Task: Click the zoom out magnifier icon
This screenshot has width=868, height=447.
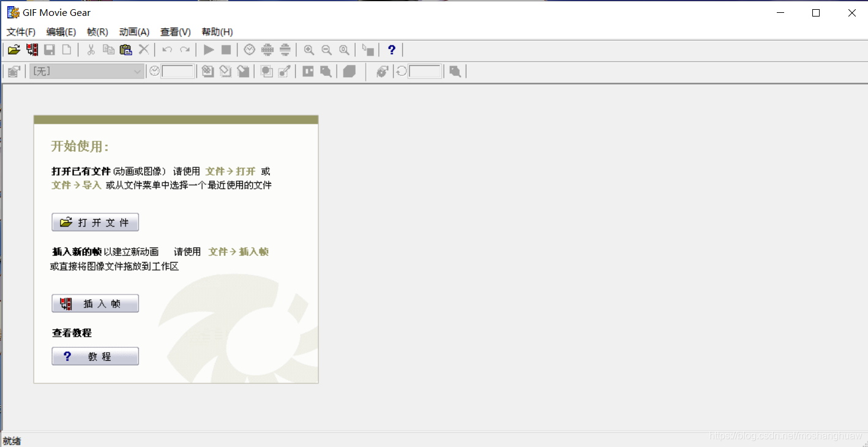Action: point(327,50)
